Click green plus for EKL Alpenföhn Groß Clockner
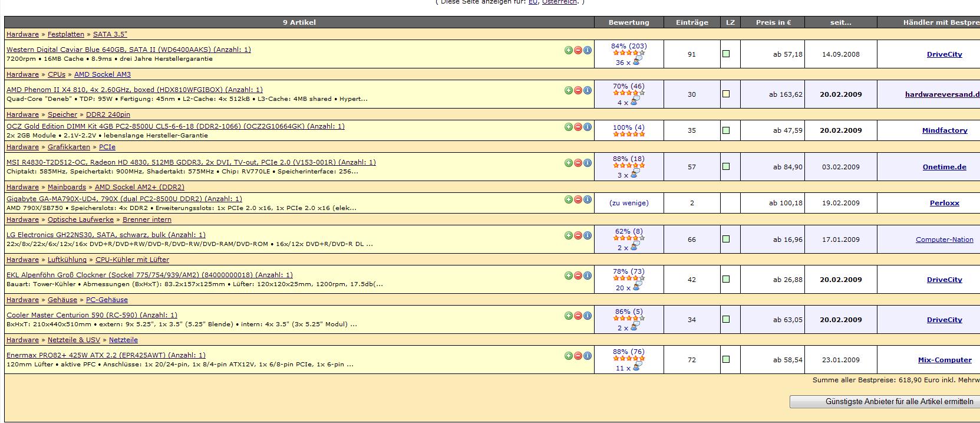Screen dimensions: 980x423 (569, 276)
